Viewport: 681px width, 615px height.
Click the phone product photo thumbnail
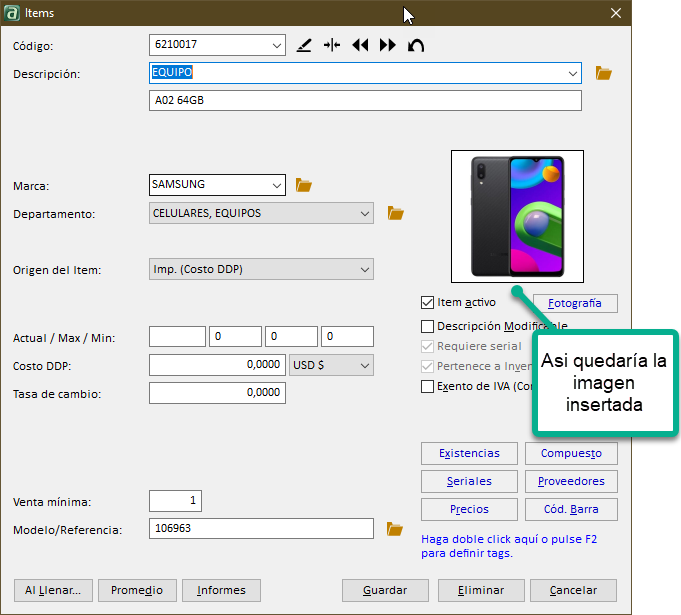(x=517, y=217)
